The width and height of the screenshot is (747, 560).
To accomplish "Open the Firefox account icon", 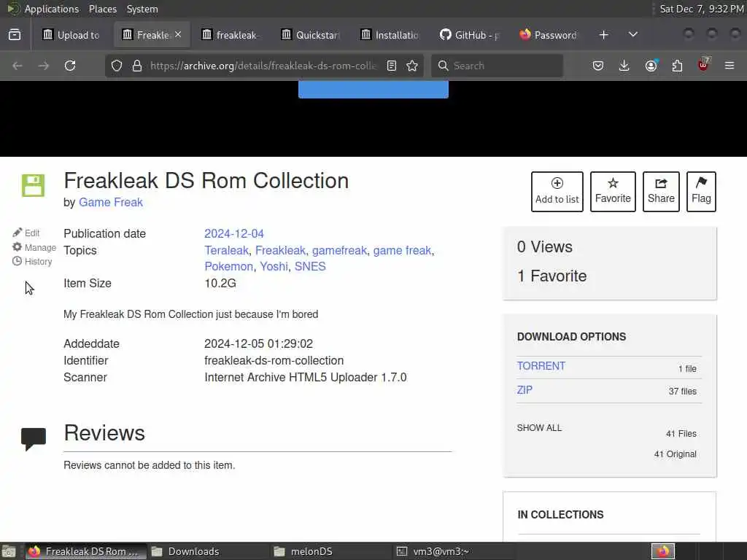I will tap(651, 66).
